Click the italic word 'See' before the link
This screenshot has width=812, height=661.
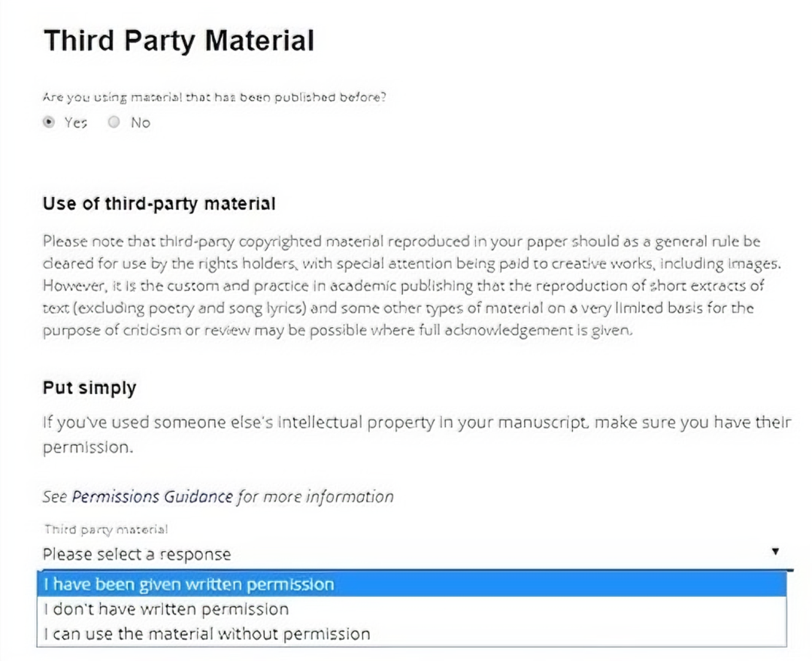(55, 497)
